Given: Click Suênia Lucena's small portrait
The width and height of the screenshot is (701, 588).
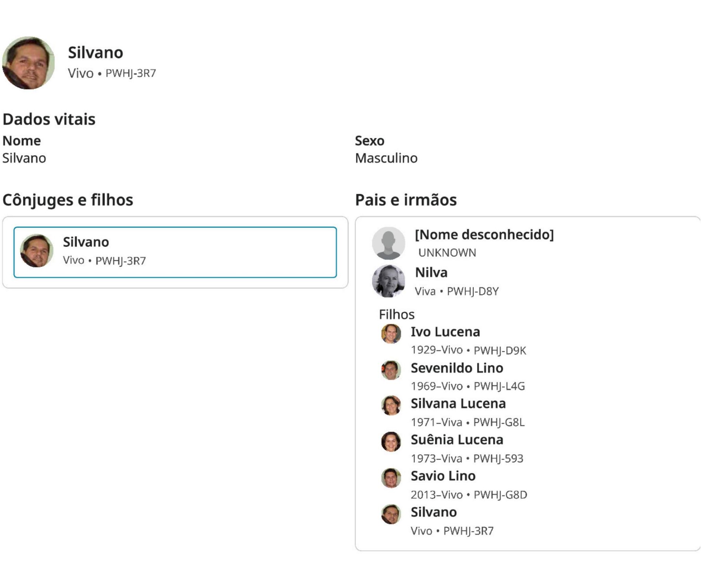Looking at the screenshot, I should pos(391,442).
